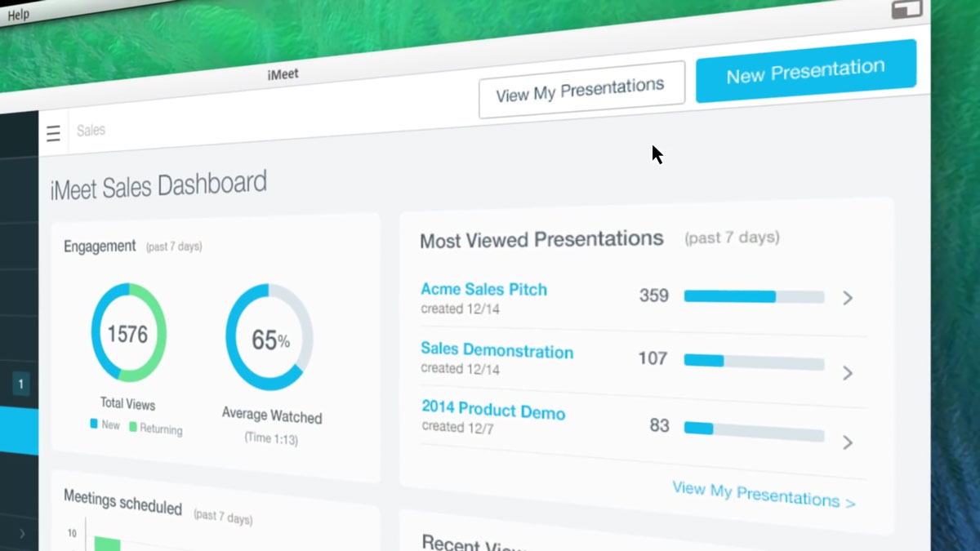Click the Total Views label
The image size is (980, 551).
127,403
